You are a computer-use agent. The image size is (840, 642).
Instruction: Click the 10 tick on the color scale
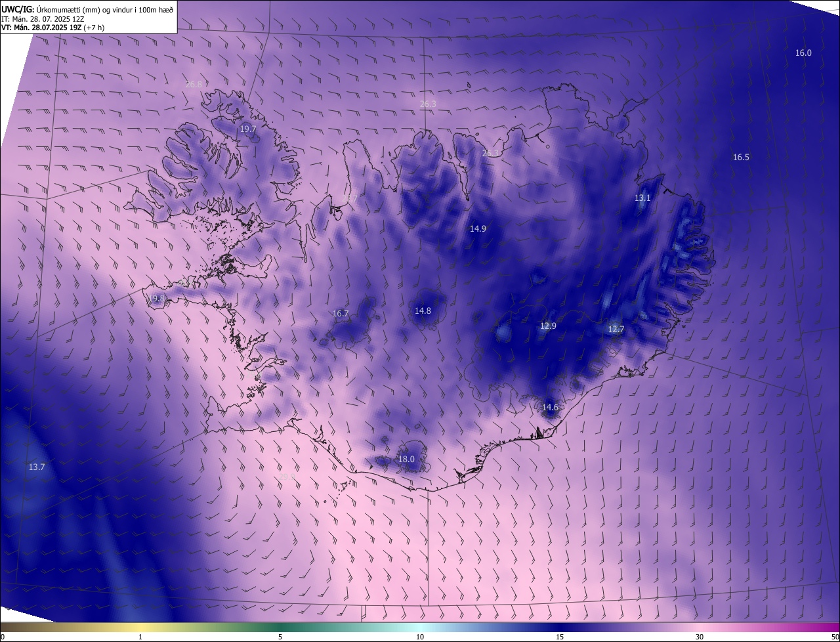tap(420, 637)
